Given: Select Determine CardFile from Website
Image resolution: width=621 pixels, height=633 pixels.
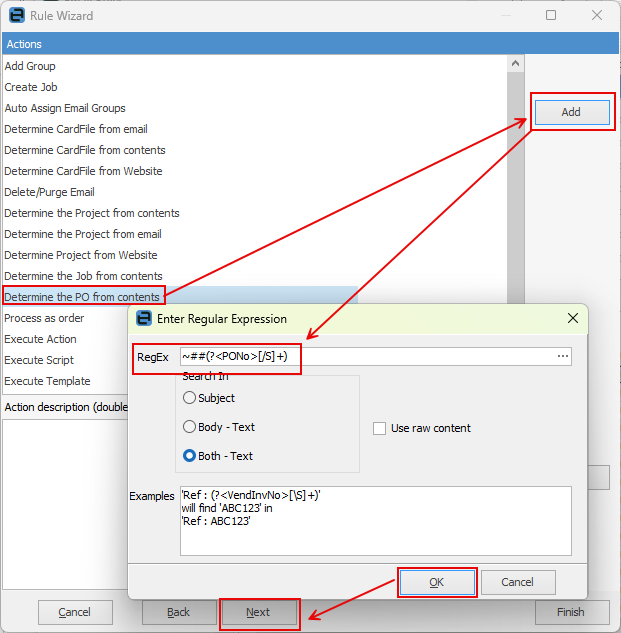Looking at the screenshot, I should pos(83,171).
